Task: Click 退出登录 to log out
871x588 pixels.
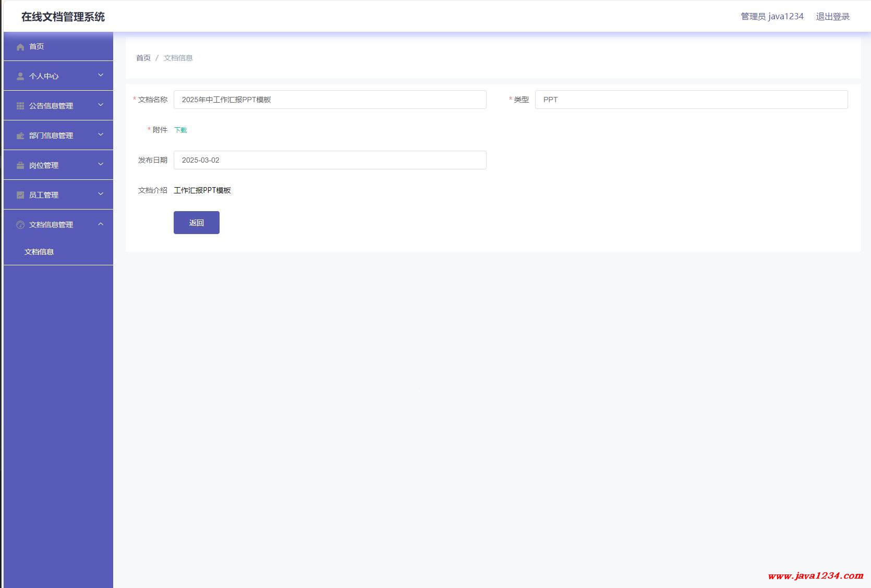Action: coord(832,17)
